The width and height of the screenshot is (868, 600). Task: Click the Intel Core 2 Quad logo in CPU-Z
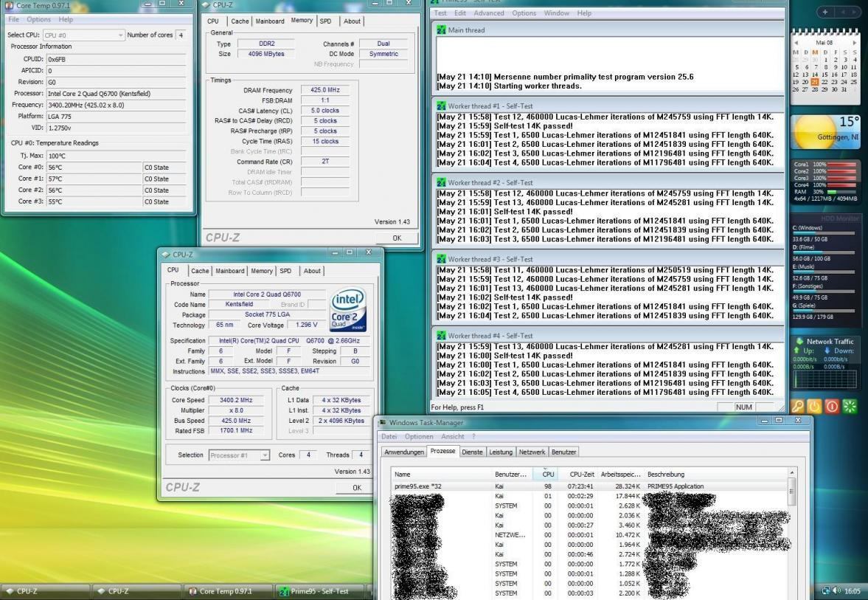(x=348, y=309)
